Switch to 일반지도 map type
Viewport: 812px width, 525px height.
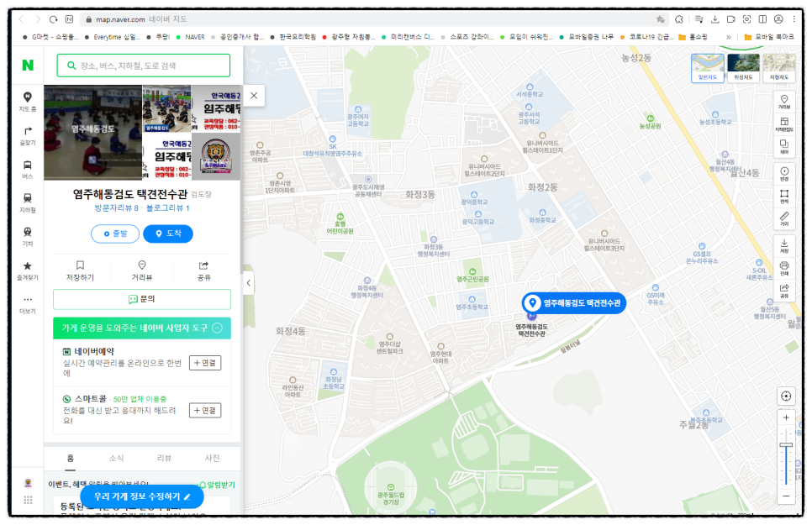coord(708,68)
